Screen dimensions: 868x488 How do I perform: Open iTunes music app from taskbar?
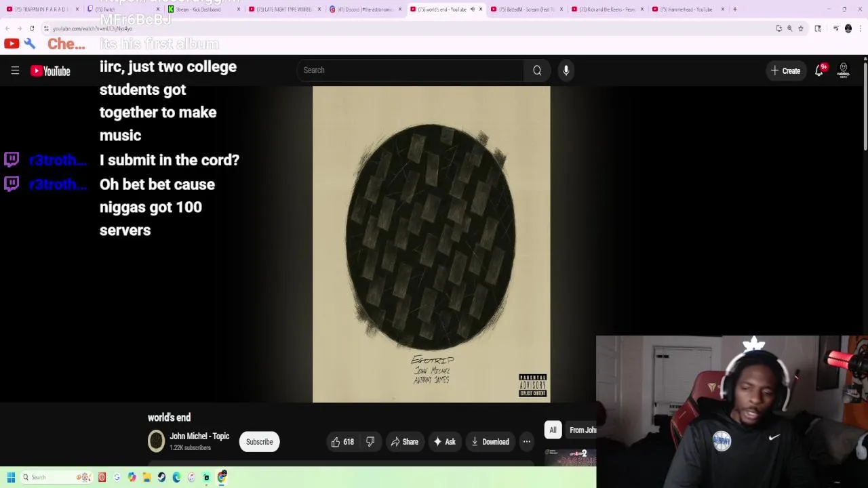click(x=191, y=477)
